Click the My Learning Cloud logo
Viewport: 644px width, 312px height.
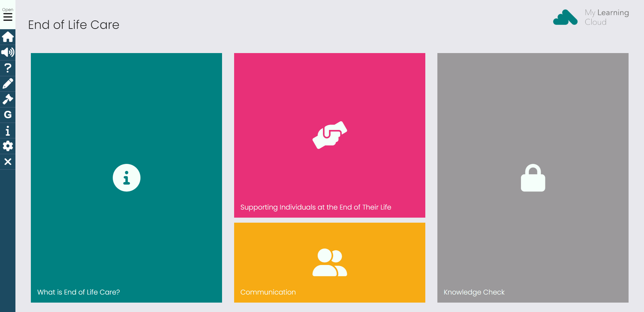[591, 17]
